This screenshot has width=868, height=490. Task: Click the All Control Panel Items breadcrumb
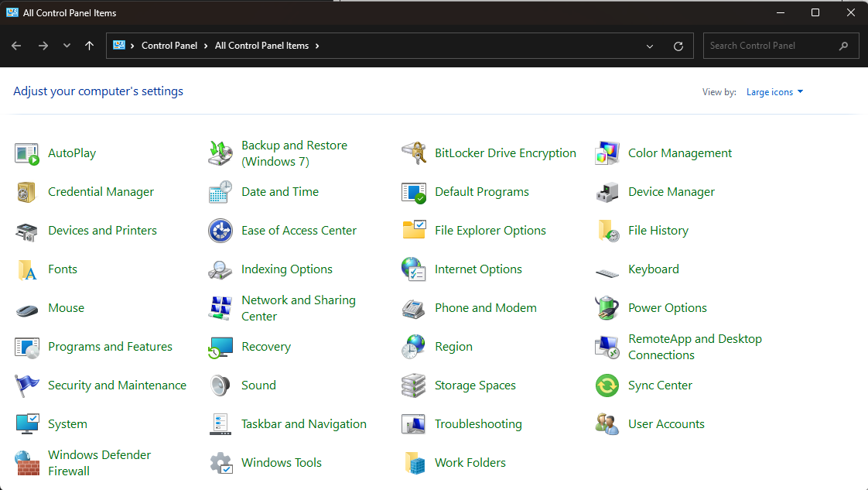tap(261, 46)
